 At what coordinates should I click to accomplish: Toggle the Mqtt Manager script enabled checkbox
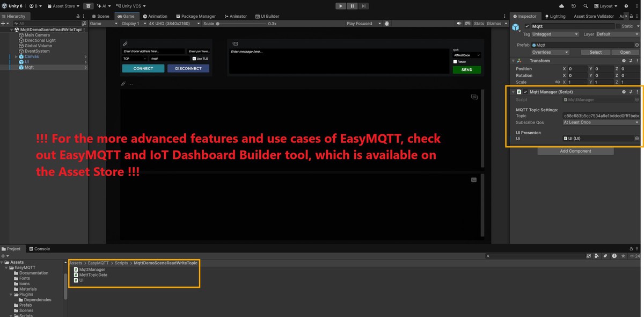coord(525,92)
